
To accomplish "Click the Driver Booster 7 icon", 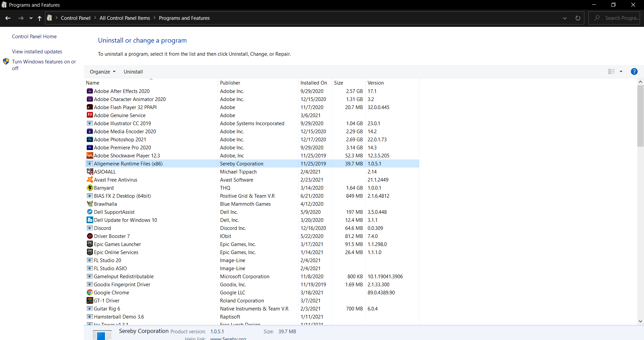I will click(90, 236).
